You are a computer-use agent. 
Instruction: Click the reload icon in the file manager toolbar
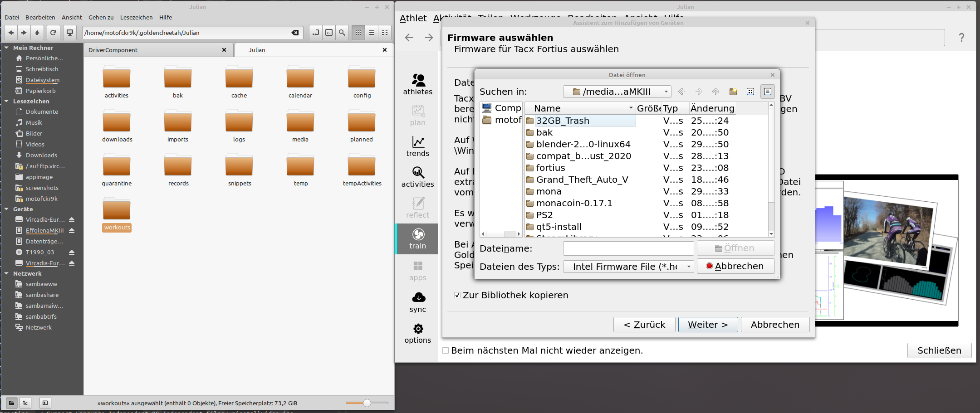(x=53, y=32)
